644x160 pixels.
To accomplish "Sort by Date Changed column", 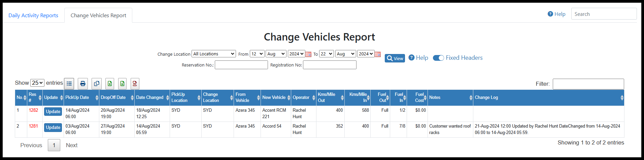I will 152,98.
